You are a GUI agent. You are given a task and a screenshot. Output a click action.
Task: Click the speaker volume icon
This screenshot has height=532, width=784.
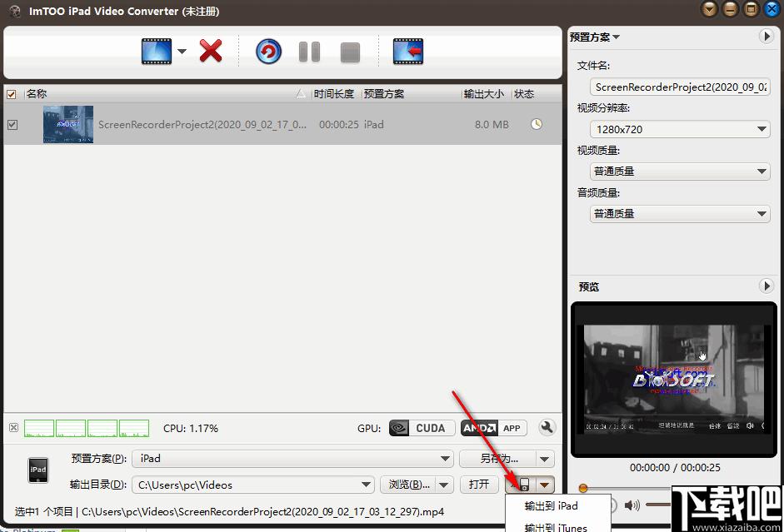point(632,505)
